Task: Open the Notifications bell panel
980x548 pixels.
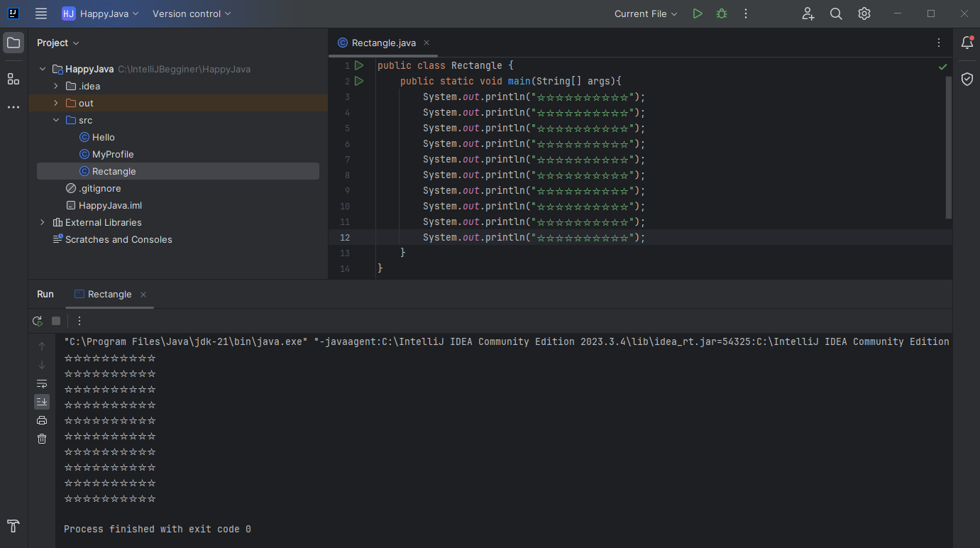Action: [967, 43]
